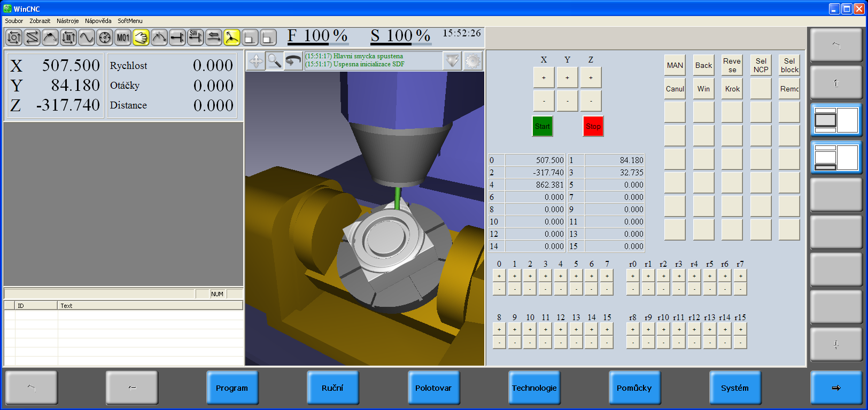The image size is (868, 410).
Task: Click the bottom-left left-arrow softkey
Action: (131, 388)
